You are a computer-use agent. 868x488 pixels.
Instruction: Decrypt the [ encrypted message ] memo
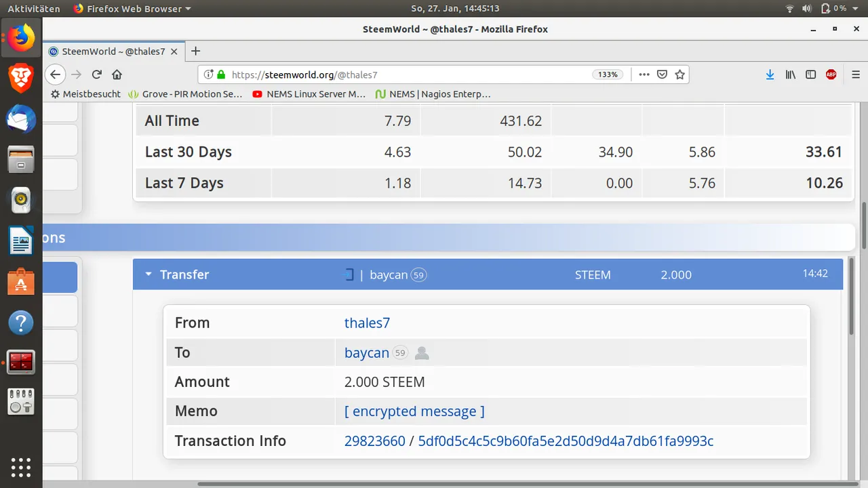[x=414, y=411]
